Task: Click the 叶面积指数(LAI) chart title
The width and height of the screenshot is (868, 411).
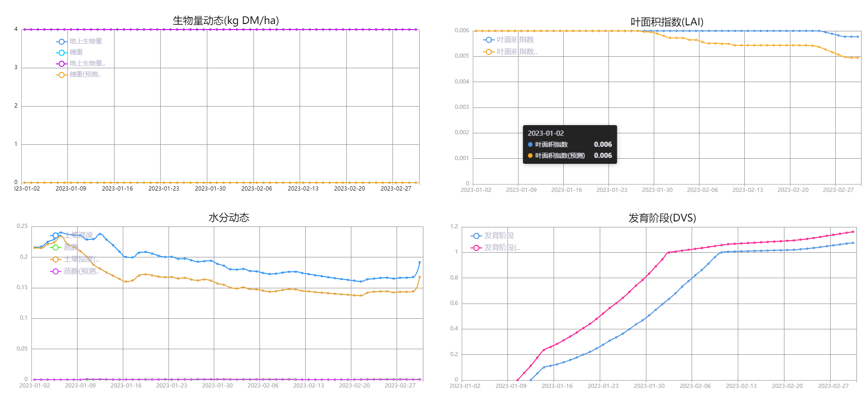Action: coord(667,22)
